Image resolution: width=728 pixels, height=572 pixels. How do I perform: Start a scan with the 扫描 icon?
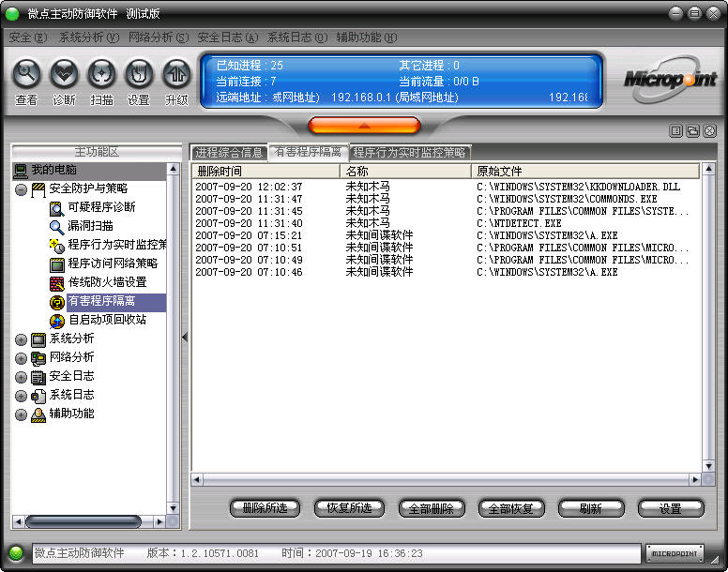(101, 74)
